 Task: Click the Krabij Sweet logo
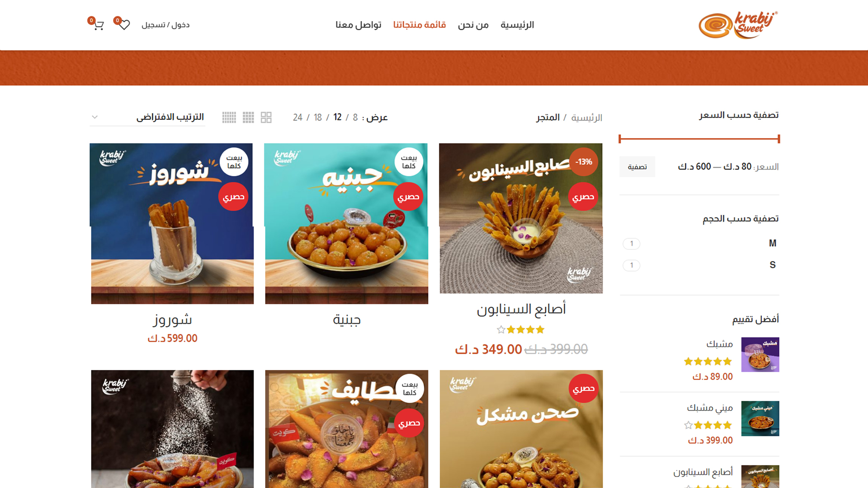pyautogui.click(x=738, y=25)
